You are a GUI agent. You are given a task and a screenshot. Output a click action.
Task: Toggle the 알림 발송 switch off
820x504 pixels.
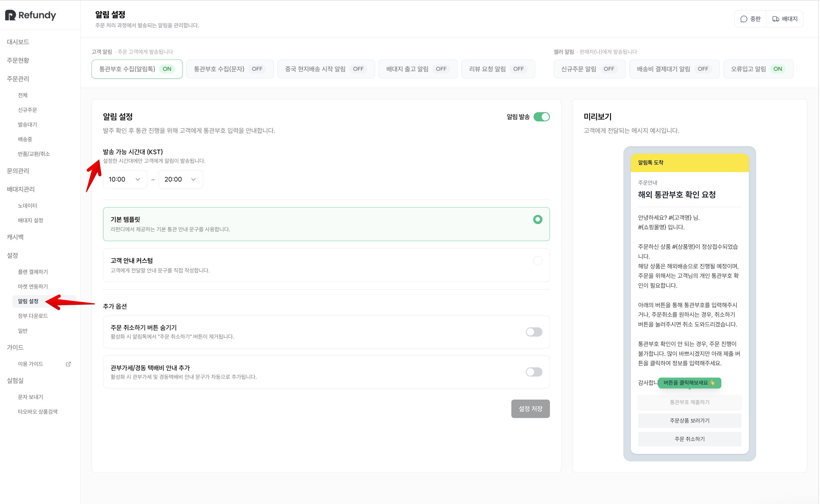coord(542,117)
